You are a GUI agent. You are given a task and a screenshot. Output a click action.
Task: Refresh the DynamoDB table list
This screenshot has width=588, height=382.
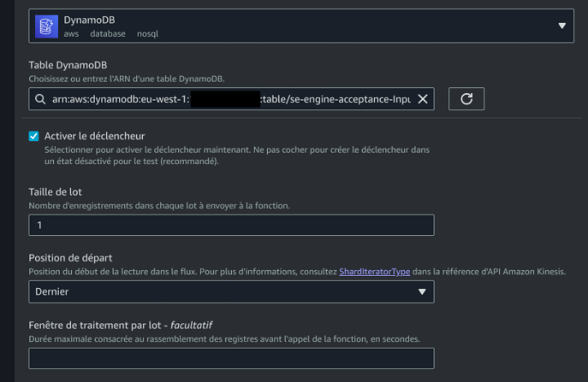(466, 99)
